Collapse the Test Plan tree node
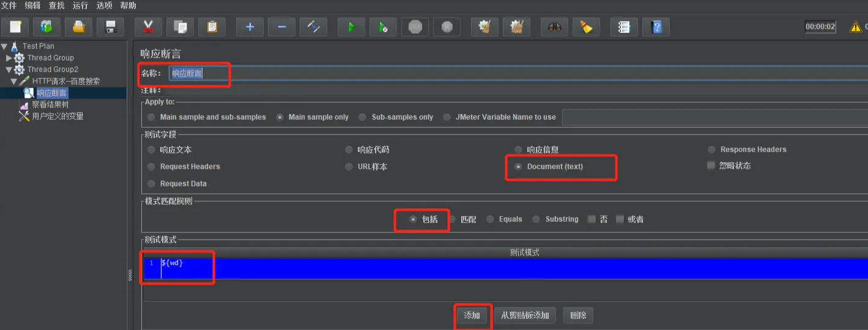The width and height of the screenshot is (868, 330). click(5, 46)
